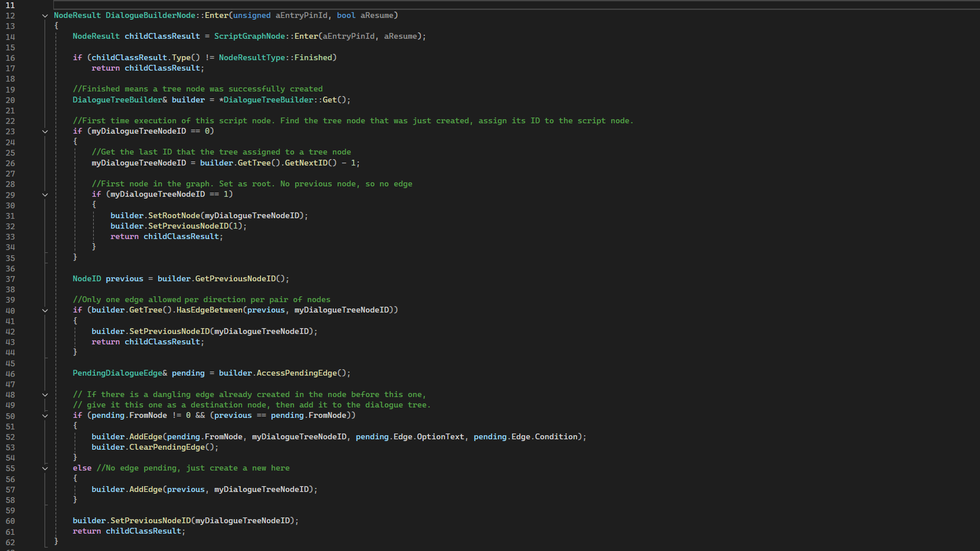Click line number 37 in the gutter

[10, 279]
